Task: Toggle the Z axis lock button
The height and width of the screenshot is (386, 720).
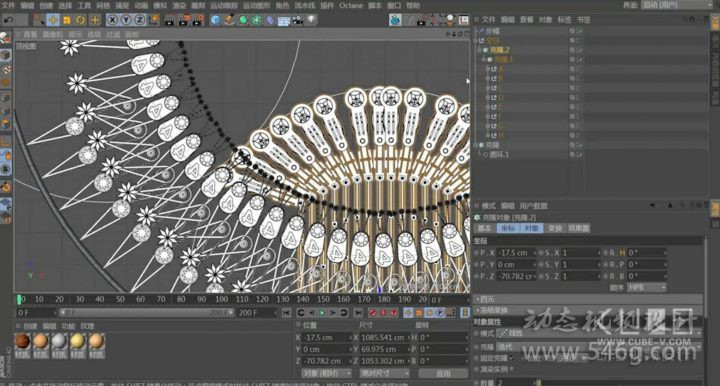Action: point(139,20)
